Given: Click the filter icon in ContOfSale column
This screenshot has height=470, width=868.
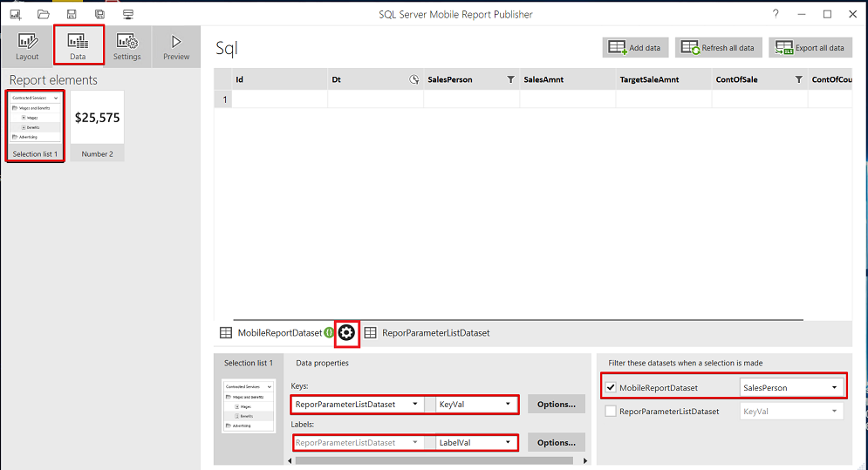Looking at the screenshot, I should 798,79.
